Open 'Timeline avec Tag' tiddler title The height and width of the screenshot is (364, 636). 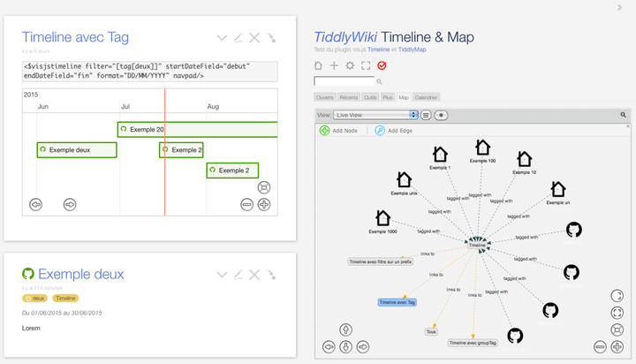coord(75,37)
